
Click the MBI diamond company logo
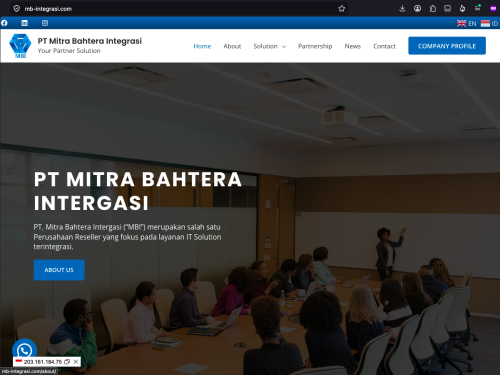pyautogui.click(x=20, y=46)
